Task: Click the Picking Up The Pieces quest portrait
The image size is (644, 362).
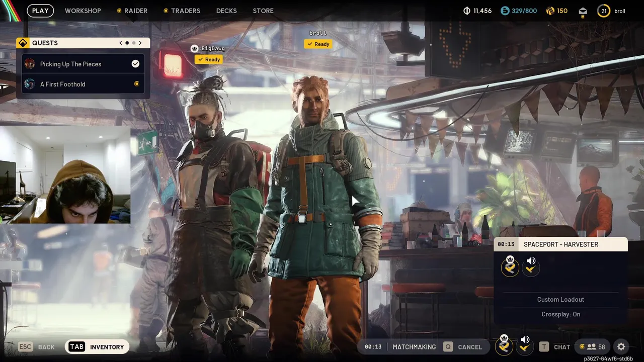Action: [x=30, y=64]
